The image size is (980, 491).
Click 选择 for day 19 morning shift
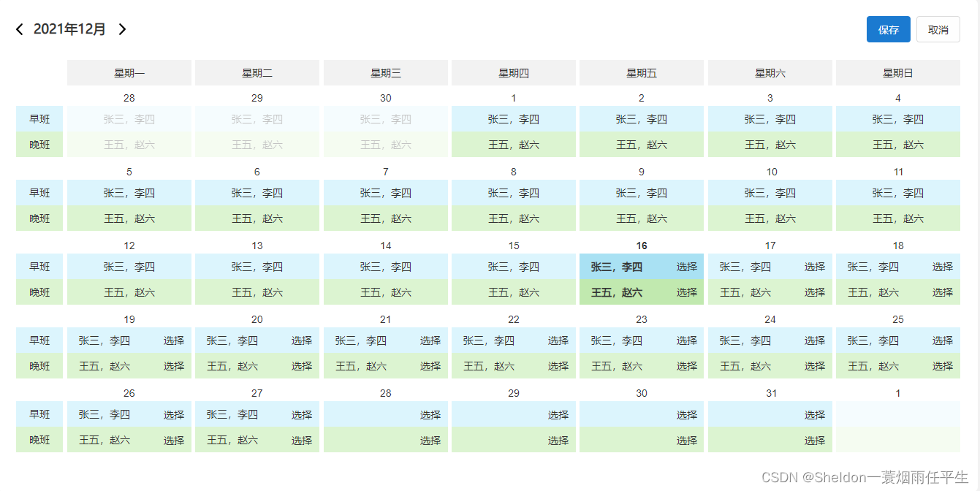174,340
